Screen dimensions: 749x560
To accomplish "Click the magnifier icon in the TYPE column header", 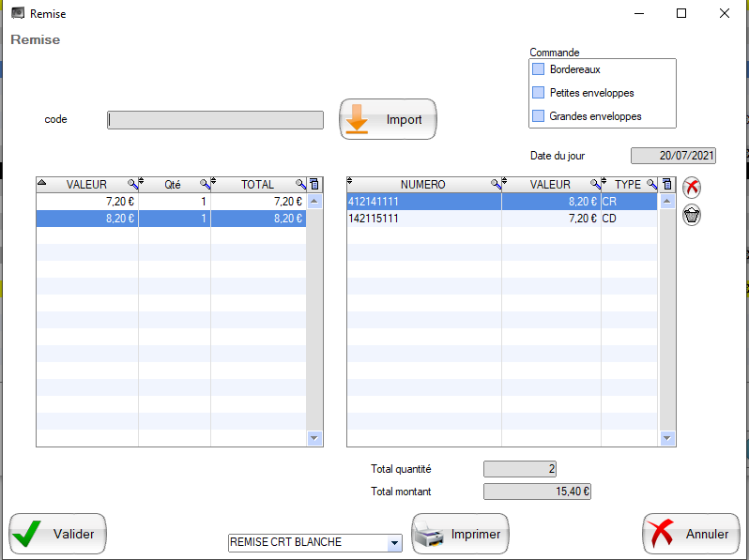I will click(x=650, y=185).
